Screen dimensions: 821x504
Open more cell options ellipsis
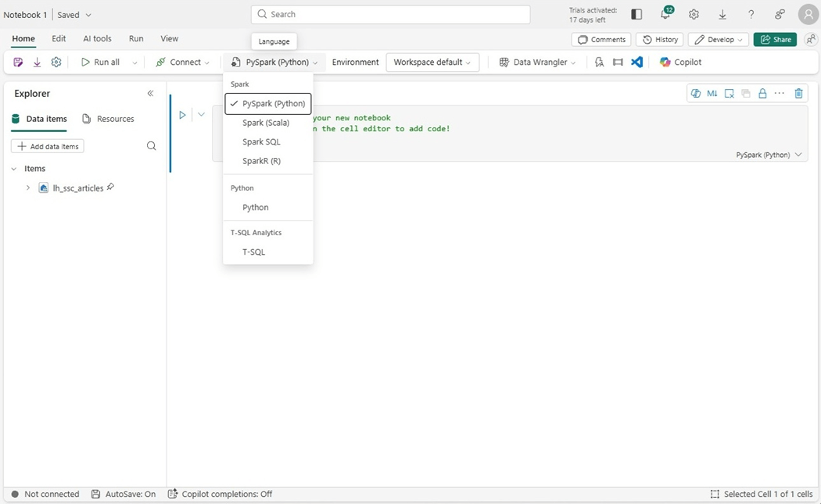[x=779, y=94]
